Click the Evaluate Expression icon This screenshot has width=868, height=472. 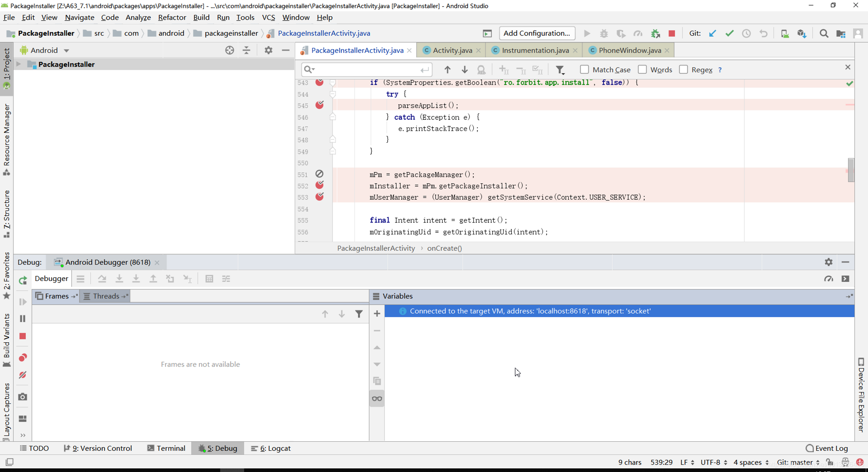pos(209,279)
